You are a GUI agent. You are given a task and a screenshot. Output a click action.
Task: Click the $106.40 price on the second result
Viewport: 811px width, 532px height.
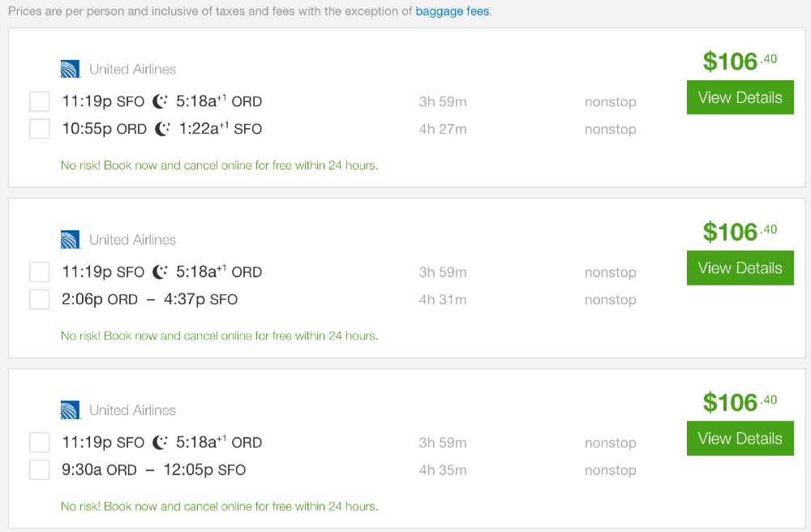click(x=739, y=232)
